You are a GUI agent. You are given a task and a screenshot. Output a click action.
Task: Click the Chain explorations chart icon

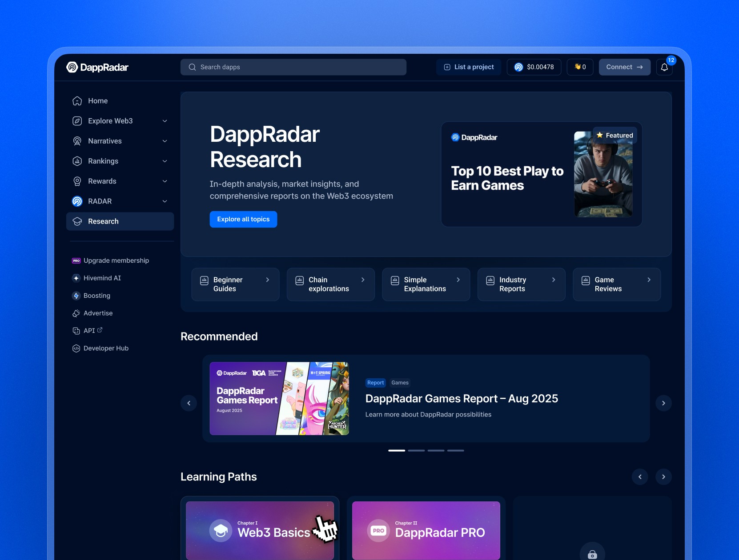click(300, 280)
